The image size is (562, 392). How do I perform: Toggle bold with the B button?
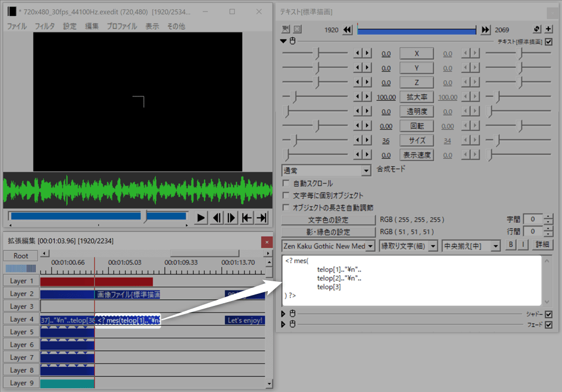coord(512,245)
